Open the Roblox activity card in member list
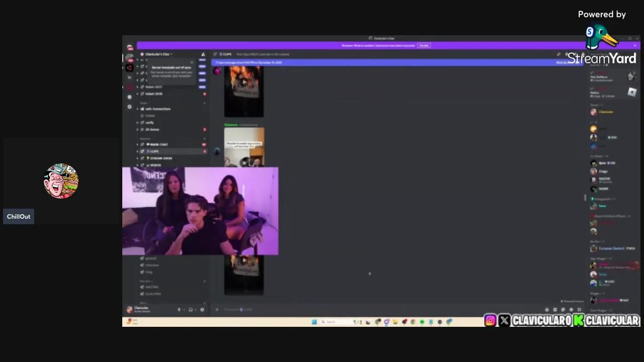Image resolution: width=644 pixels, height=362 pixels. pyautogui.click(x=612, y=93)
